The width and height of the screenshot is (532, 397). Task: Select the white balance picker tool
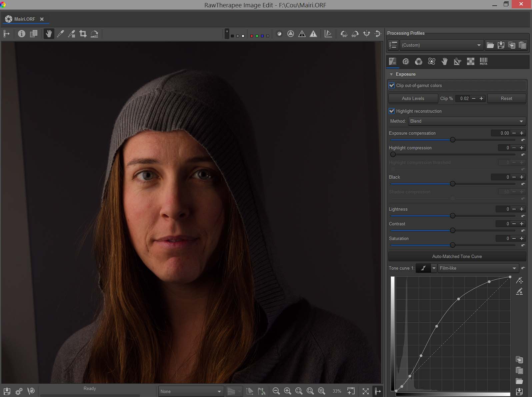click(60, 34)
